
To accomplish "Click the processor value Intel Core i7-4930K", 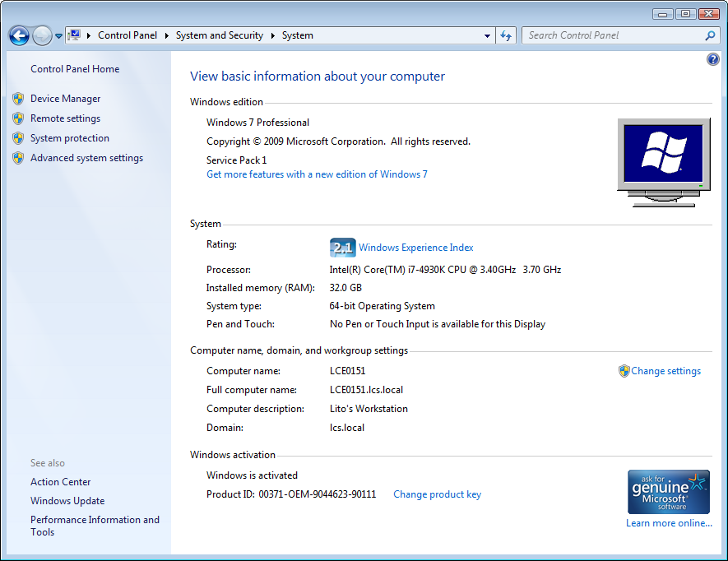I will pos(445,269).
